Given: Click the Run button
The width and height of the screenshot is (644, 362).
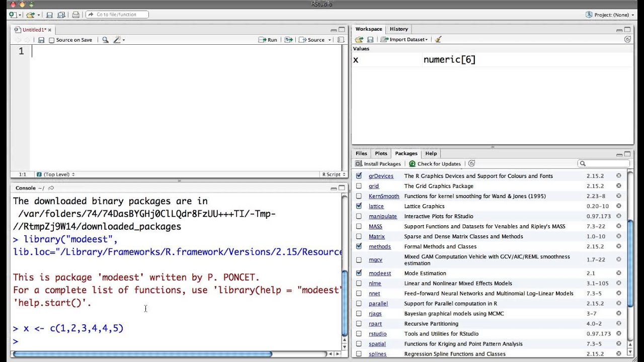Looking at the screenshot, I should [268, 40].
